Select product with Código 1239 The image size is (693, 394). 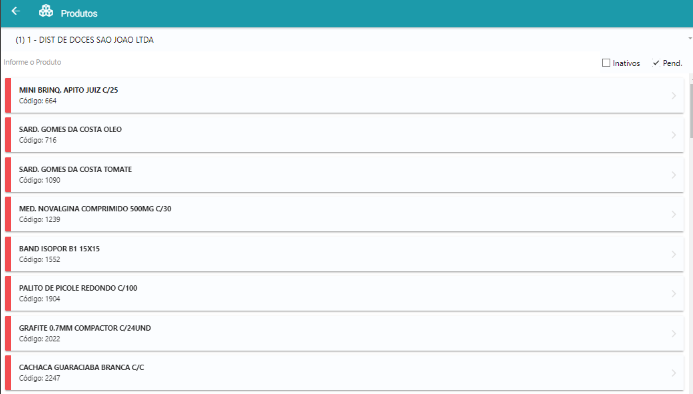344,214
